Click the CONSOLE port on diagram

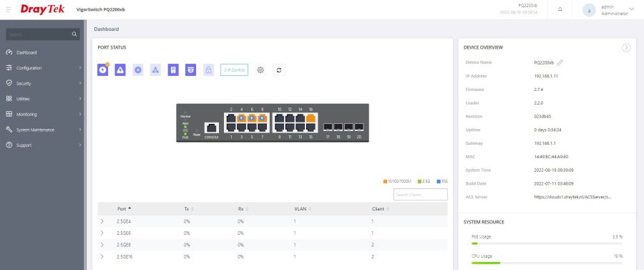coord(212,127)
